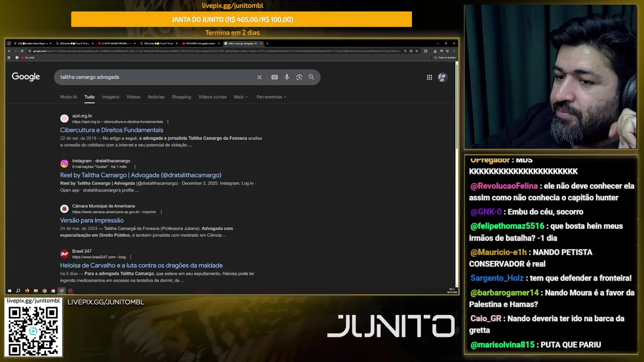Open the Versão para Impressão result
The image size is (644, 362).
[92, 220]
